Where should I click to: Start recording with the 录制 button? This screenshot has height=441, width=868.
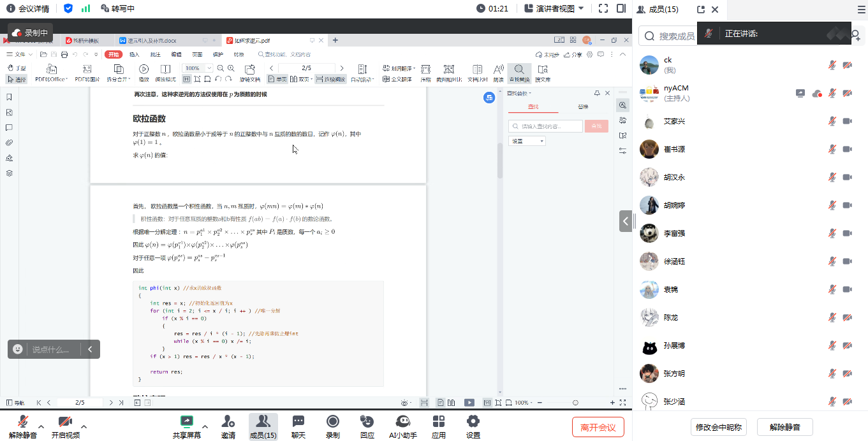coord(332,426)
